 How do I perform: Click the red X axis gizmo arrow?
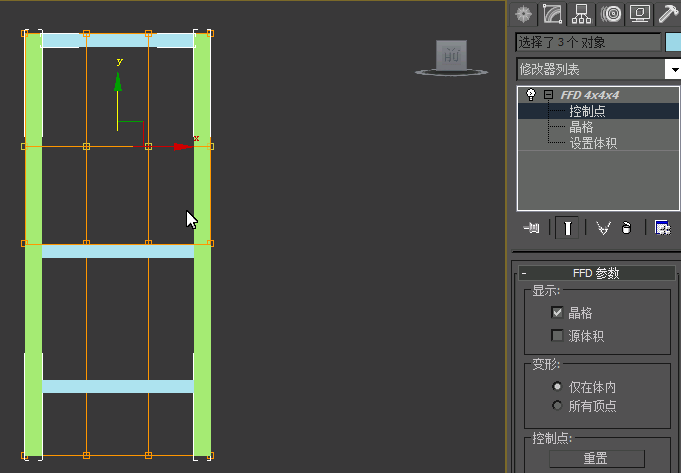(x=182, y=146)
